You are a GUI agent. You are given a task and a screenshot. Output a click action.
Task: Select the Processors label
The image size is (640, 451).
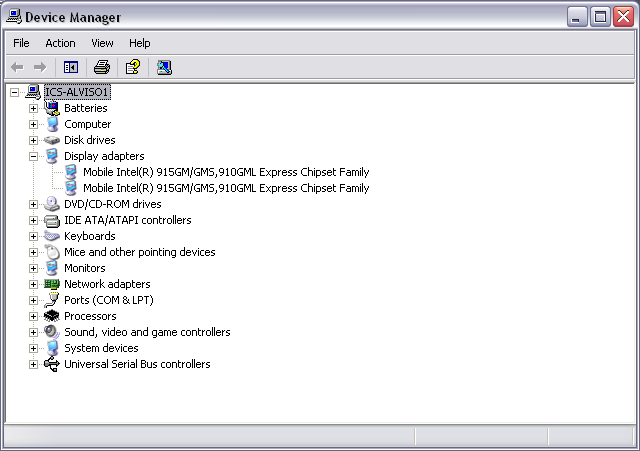tap(90, 316)
